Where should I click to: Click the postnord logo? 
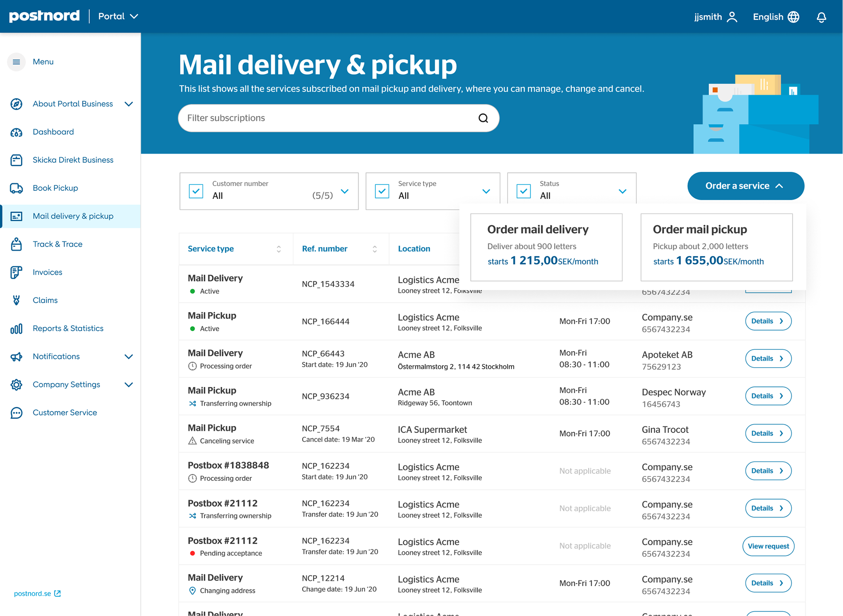(44, 16)
